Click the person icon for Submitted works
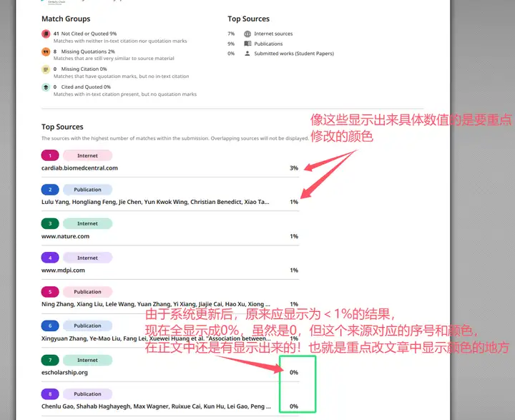Viewport: 515px width, 420px height. [247, 53]
